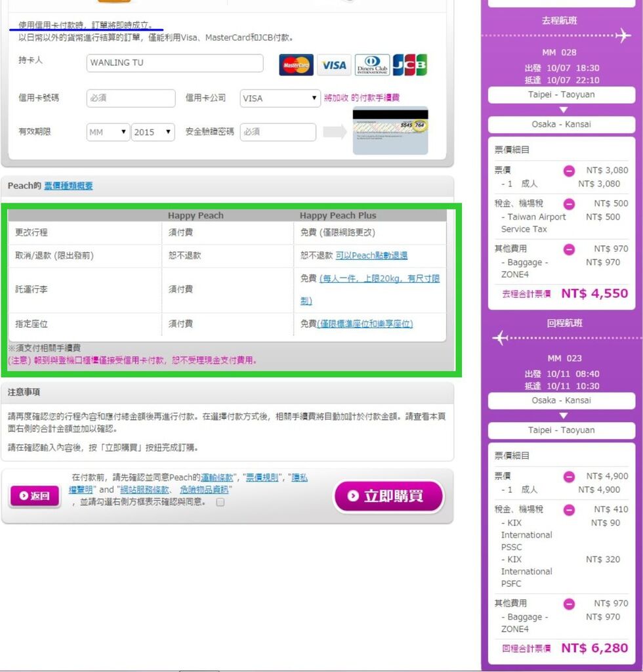
Task: Click the return total NT$ 6,280
Action: coord(594,648)
